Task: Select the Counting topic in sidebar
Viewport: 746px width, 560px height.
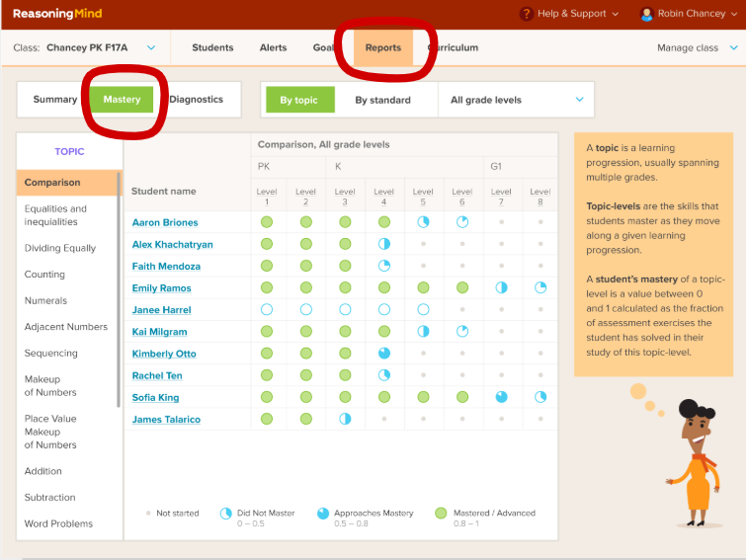Action: click(44, 275)
